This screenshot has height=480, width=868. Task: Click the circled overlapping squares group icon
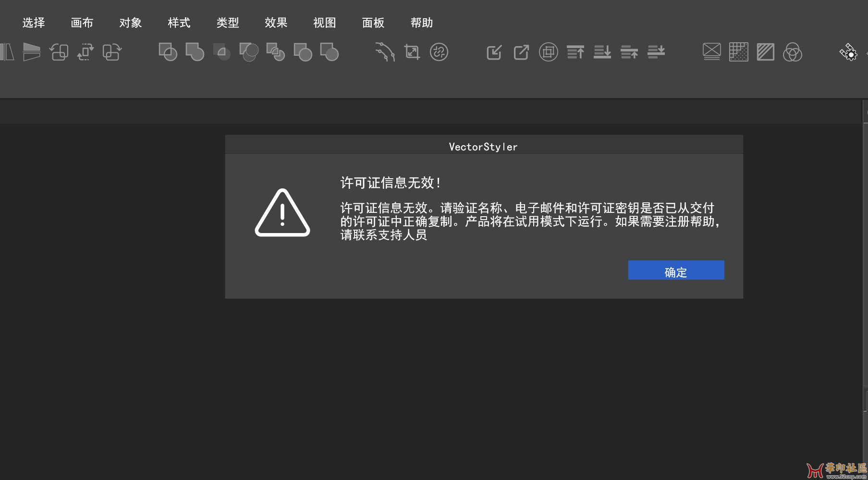point(549,52)
